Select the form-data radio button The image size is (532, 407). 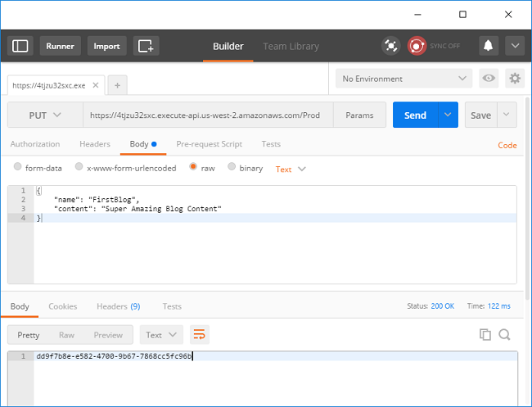click(17, 166)
